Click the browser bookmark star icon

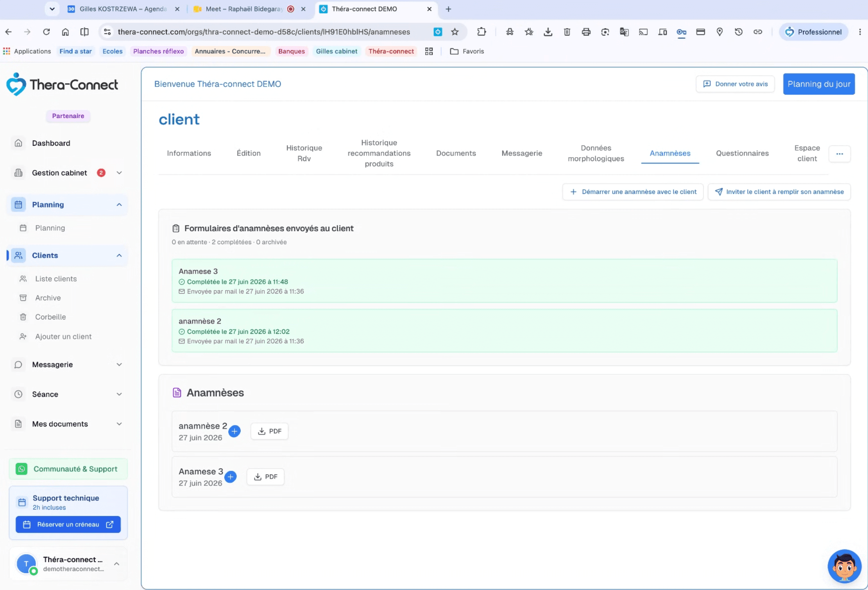coord(455,32)
